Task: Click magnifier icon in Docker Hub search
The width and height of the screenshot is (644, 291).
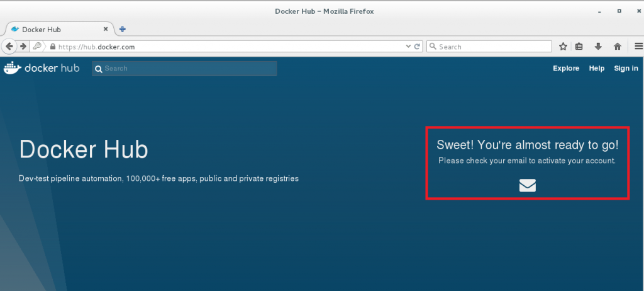Action: (x=99, y=69)
